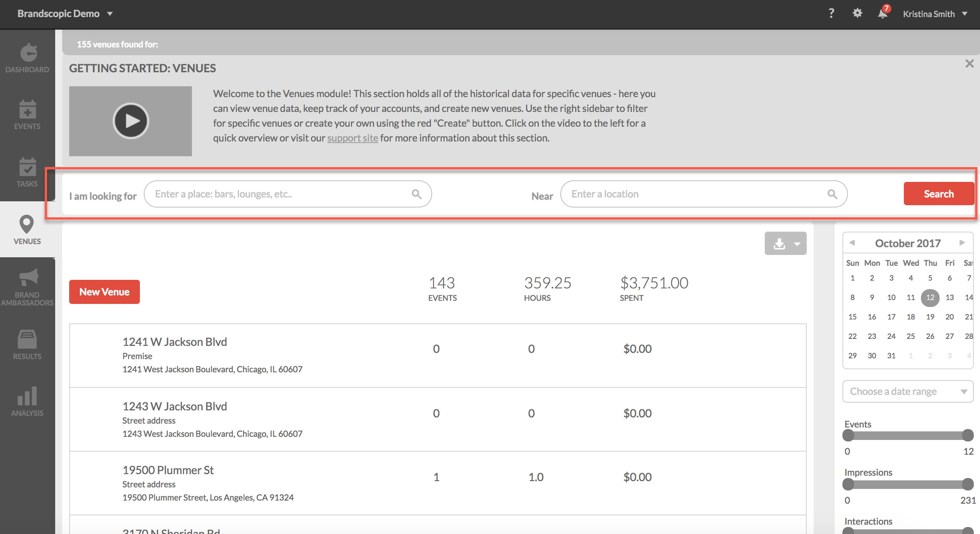
Task: Open the 19500 Plummer St venue
Action: click(168, 470)
